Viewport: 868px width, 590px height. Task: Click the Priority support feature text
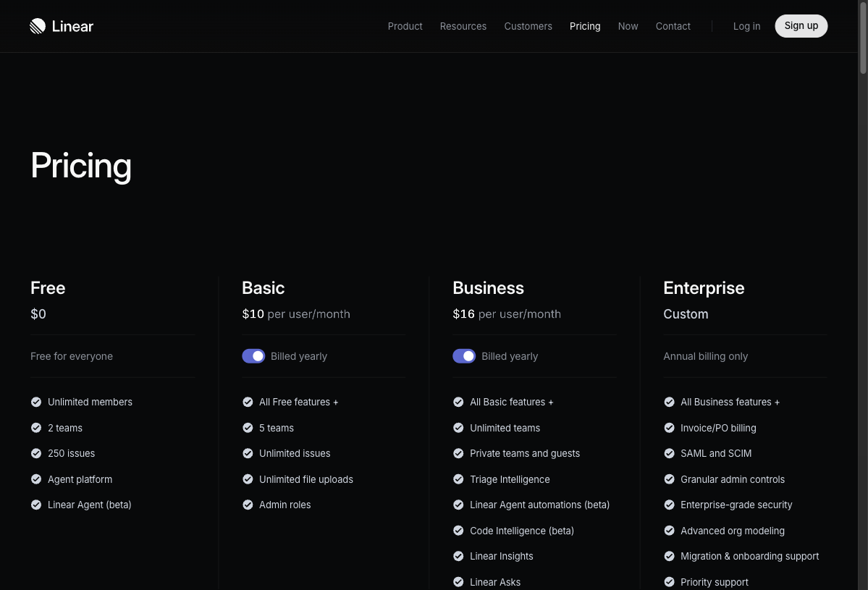tap(714, 582)
